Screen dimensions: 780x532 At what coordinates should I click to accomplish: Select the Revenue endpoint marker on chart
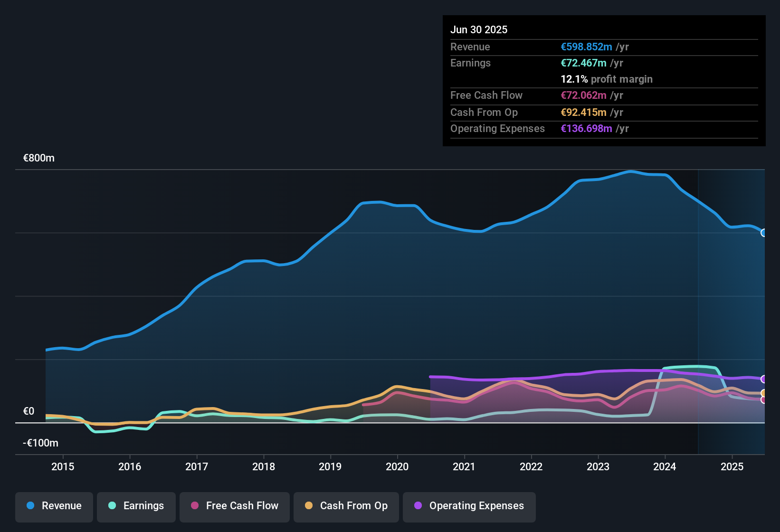point(764,233)
